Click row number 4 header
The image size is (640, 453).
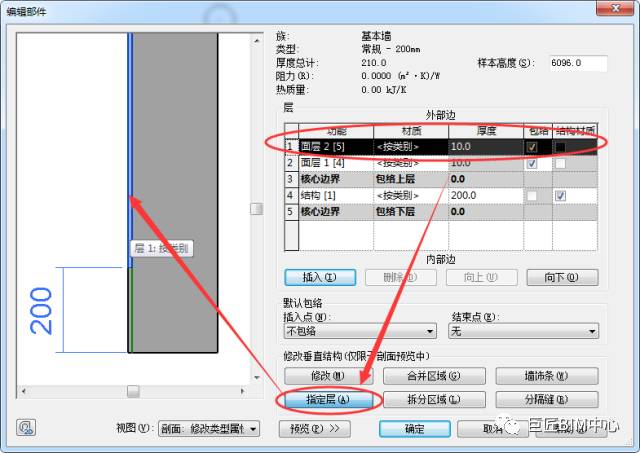click(x=291, y=195)
